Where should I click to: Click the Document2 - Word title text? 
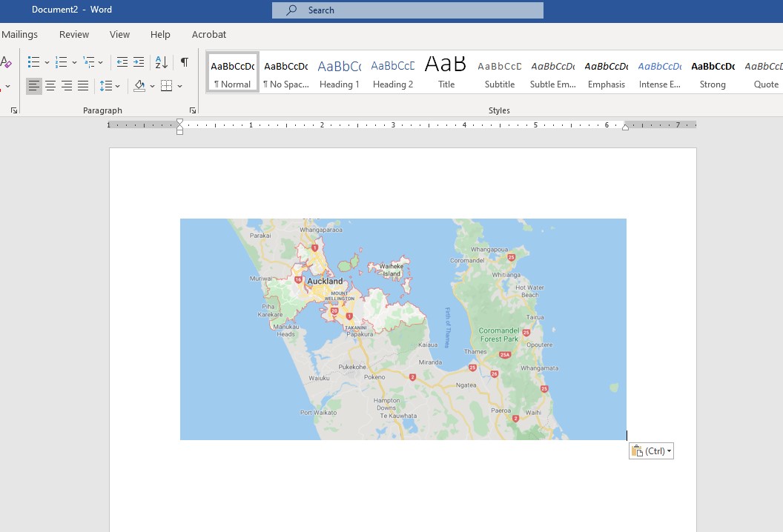tap(72, 10)
